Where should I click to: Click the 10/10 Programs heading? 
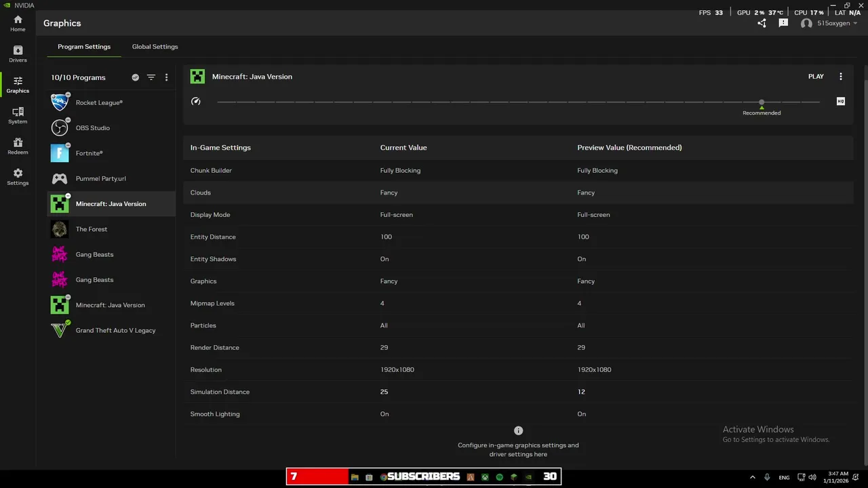79,77
